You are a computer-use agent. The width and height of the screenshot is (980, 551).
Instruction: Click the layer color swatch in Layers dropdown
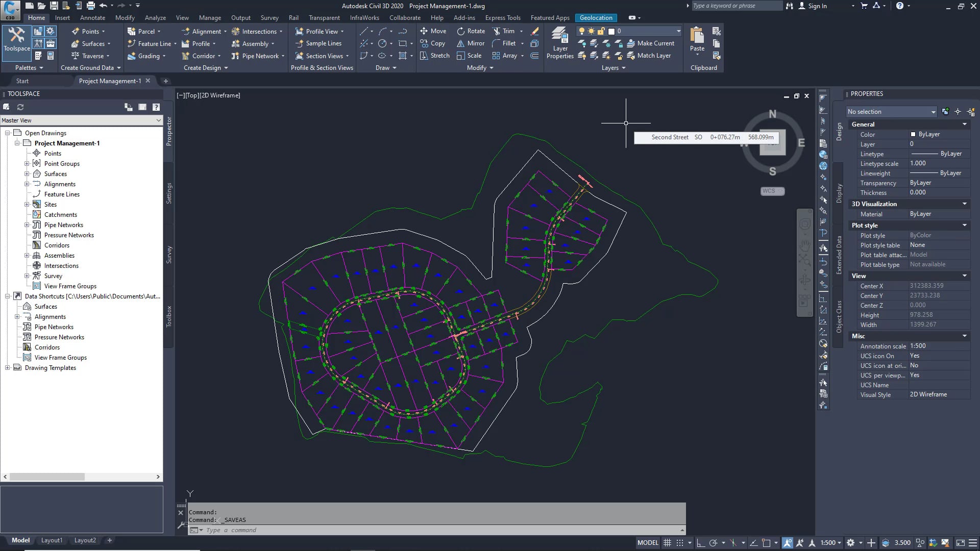coord(611,31)
